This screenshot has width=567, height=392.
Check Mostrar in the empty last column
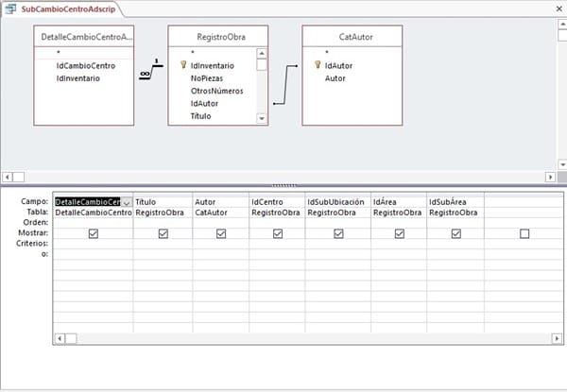524,233
